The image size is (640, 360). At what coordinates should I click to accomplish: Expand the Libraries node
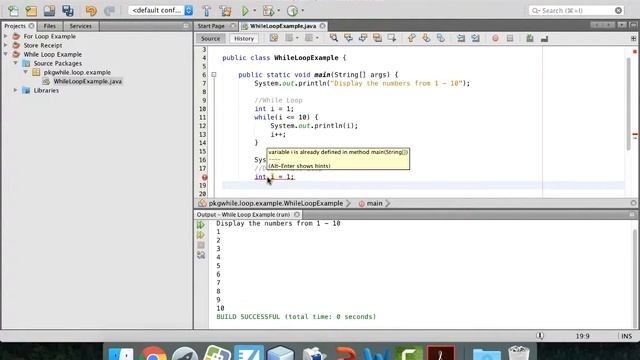tap(16, 90)
